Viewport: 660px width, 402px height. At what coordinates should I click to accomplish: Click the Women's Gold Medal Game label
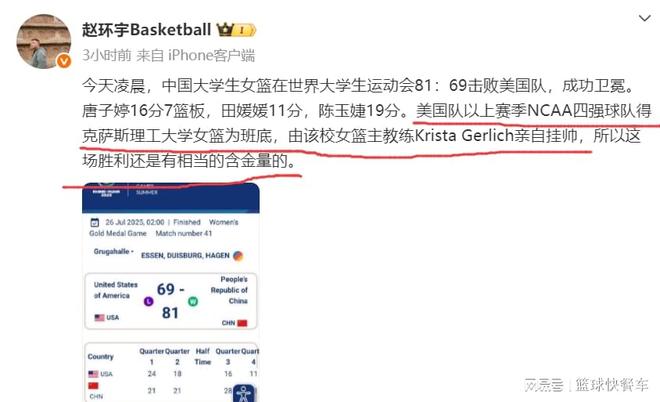coord(163,228)
